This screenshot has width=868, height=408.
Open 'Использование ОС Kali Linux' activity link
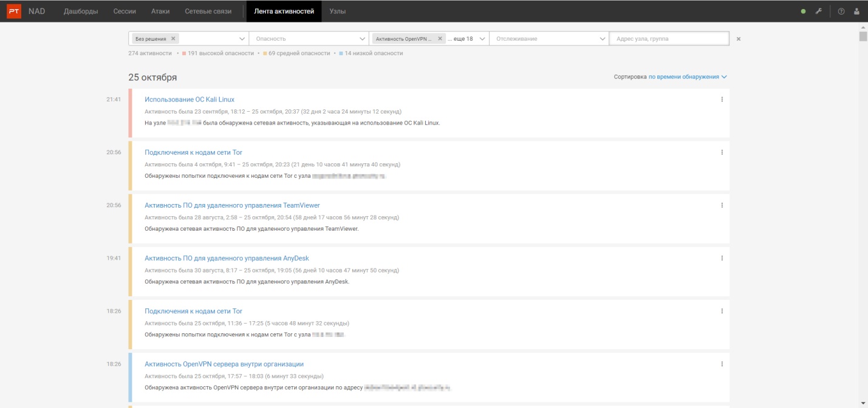[x=190, y=100]
